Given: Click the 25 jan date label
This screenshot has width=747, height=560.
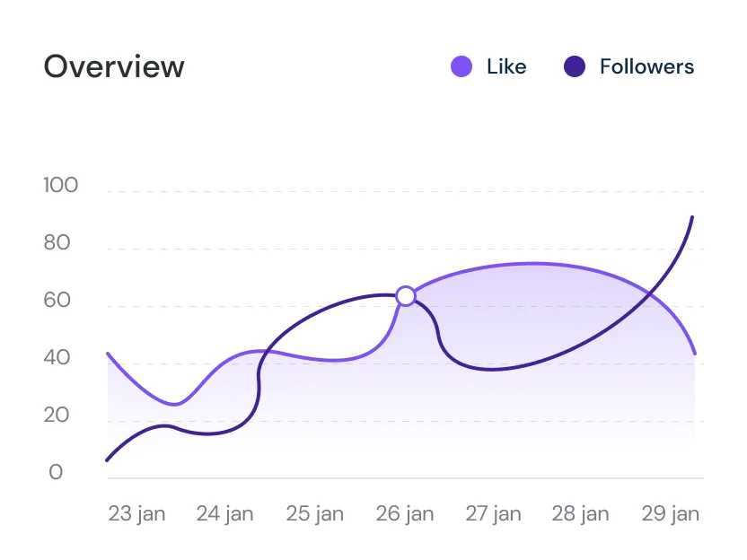Looking at the screenshot, I should point(315,514).
